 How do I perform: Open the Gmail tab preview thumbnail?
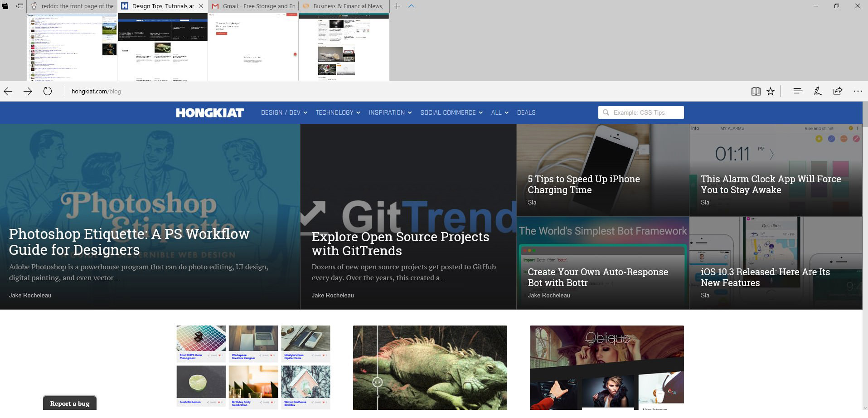pyautogui.click(x=253, y=47)
